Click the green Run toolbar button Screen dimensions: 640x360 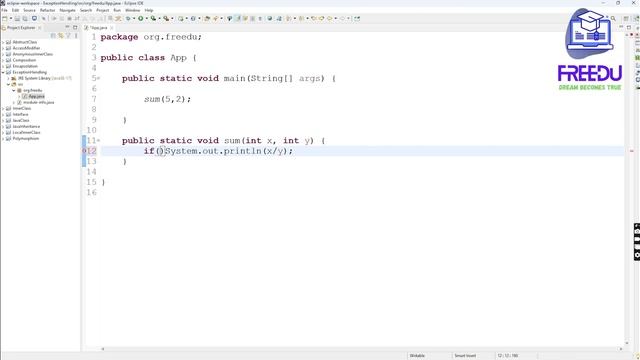click(x=140, y=18)
